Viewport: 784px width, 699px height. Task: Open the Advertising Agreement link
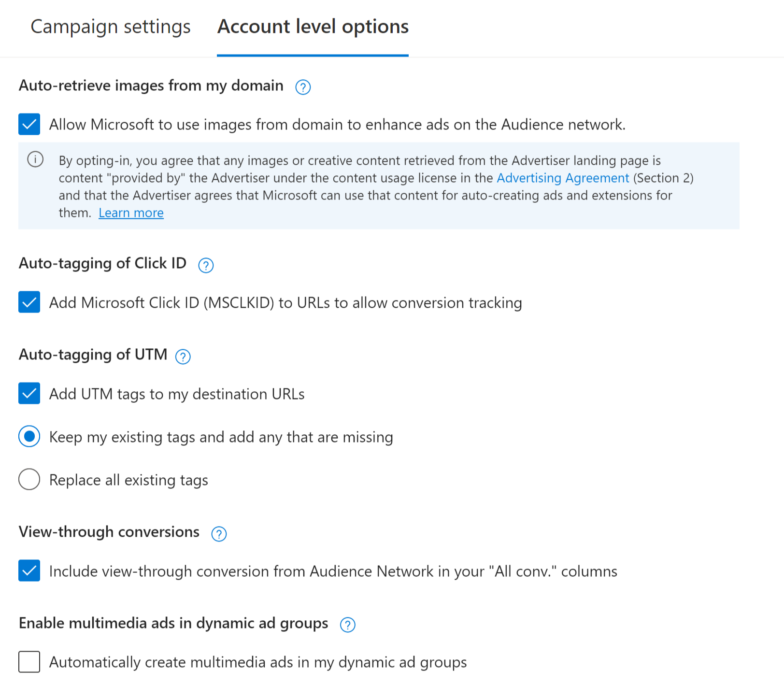point(563,178)
